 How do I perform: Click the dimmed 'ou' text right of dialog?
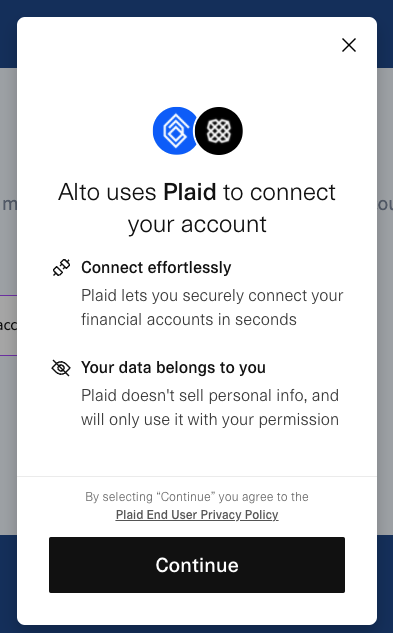(385, 204)
